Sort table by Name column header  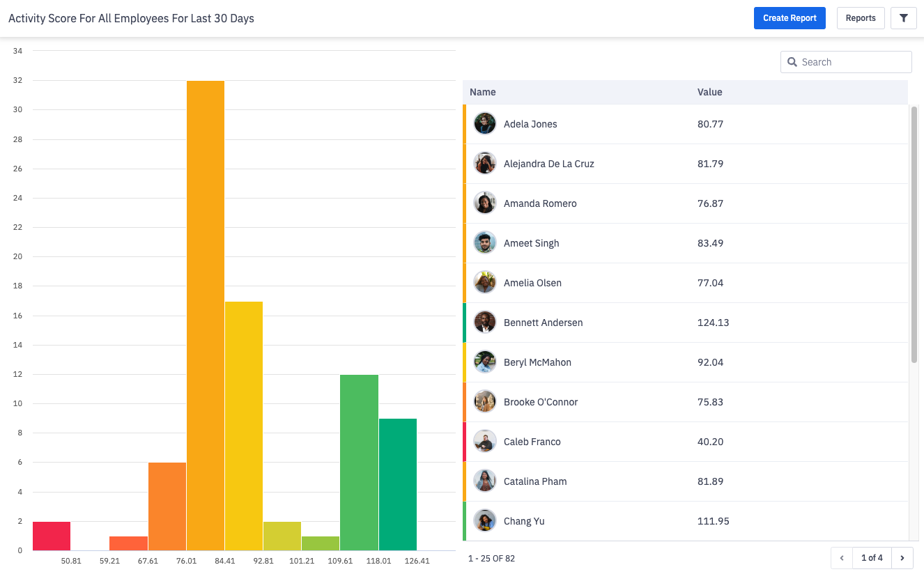tap(483, 92)
